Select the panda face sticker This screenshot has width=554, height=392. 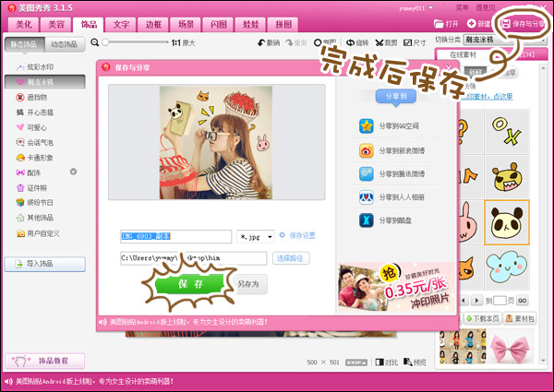507,222
